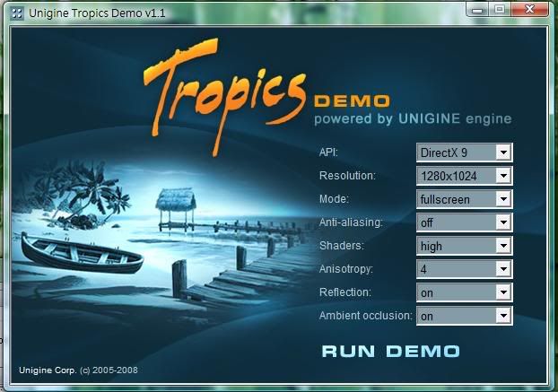Click the 'Unigine Tropics Demo v1.1' title text
The image size is (558, 392).
(97, 13)
